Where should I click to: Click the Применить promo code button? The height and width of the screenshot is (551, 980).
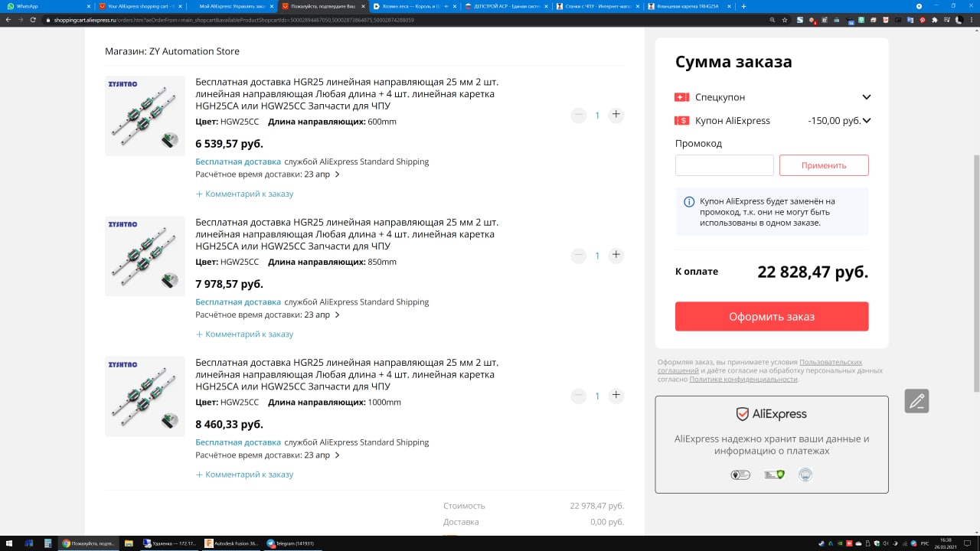click(824, 165)
